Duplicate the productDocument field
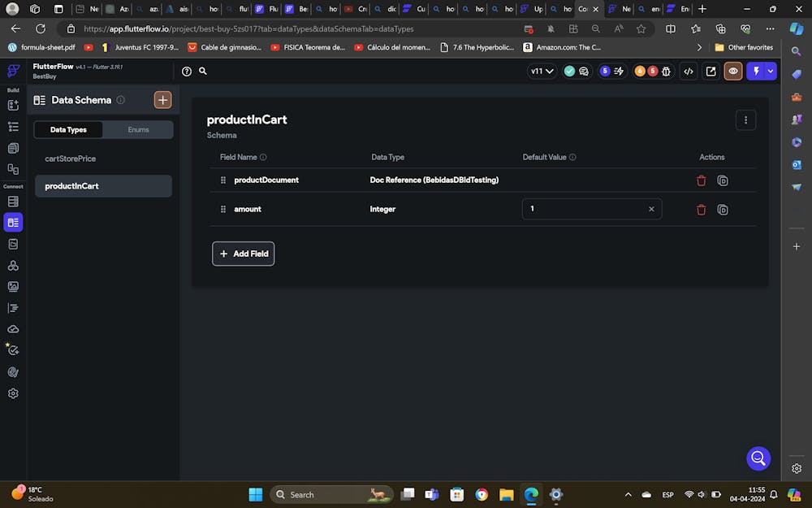Viewport: 812px width, 508px height. 723,180
